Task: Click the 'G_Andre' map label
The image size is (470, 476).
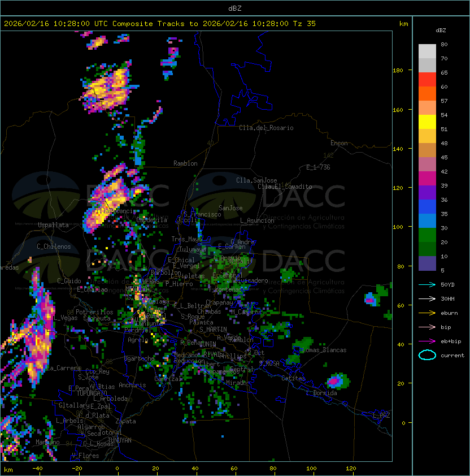Action: (242, 242)
